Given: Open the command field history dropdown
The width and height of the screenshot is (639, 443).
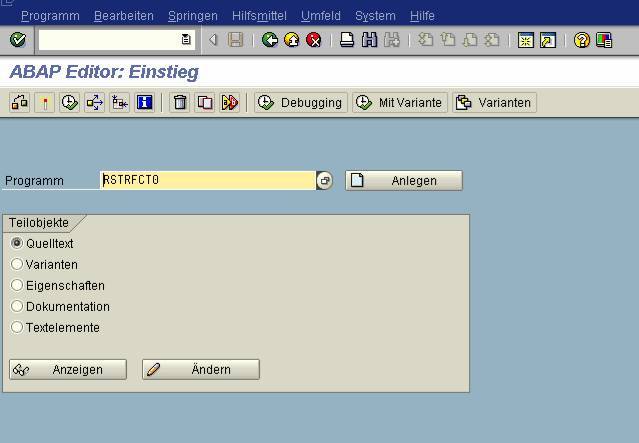Looking at the screenshot, I should point(186,40).
